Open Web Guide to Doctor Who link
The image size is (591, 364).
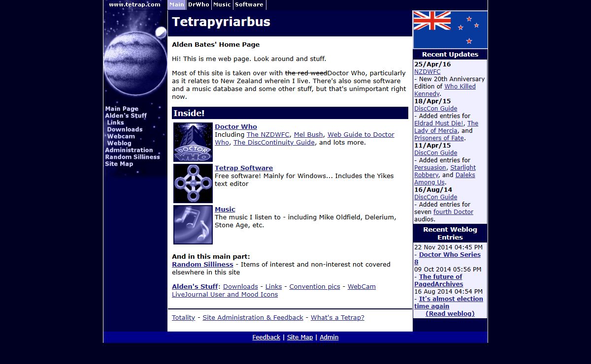click(304, 138)
